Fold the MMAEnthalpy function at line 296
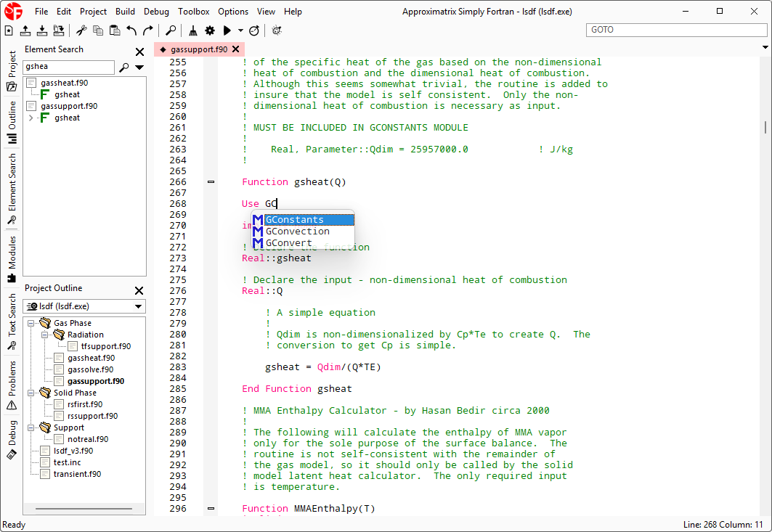This screenshot has height=532, width=772. coord(211,508)
